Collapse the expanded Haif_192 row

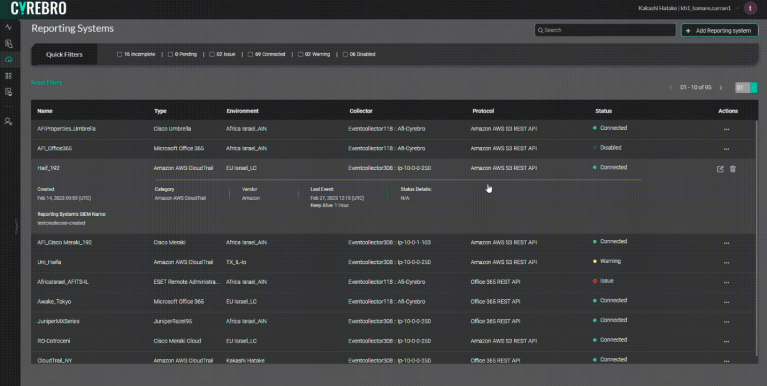tap(394, 168)
